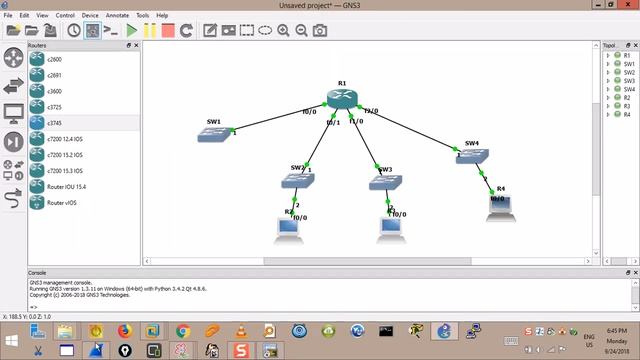Open the Device menu
640x360 pixels.
[90, 15]
